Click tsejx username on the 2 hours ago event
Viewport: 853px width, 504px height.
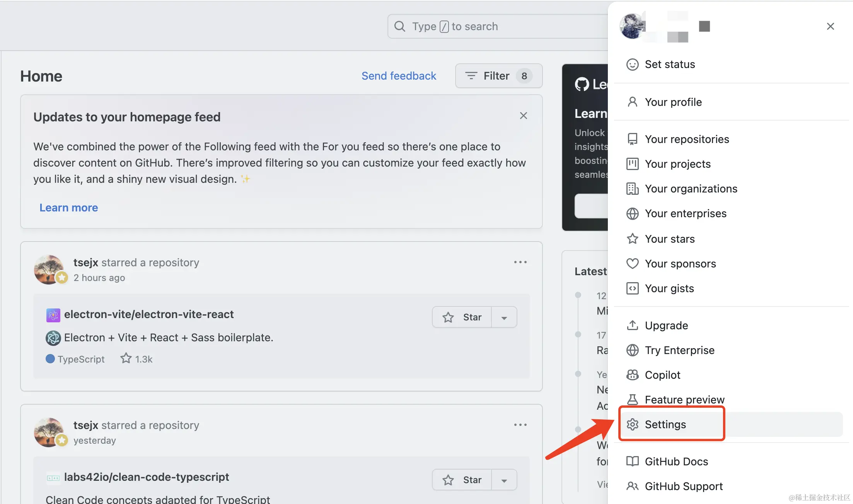(86, 262)
